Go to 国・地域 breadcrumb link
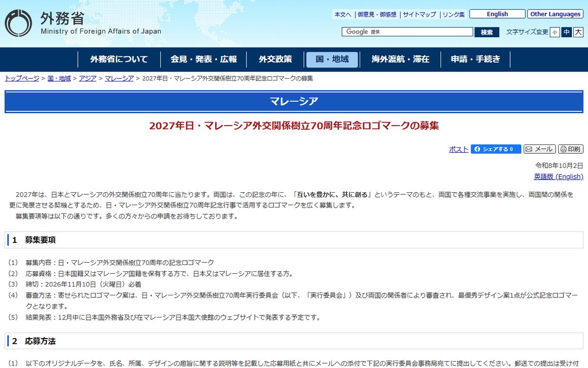Viewport: 588px width, 368px height. point(59,79)
